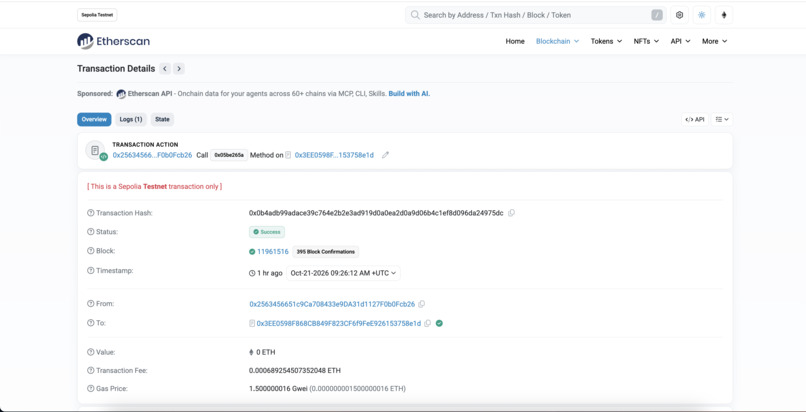Click the Transaction Details heading

(116, 68)
